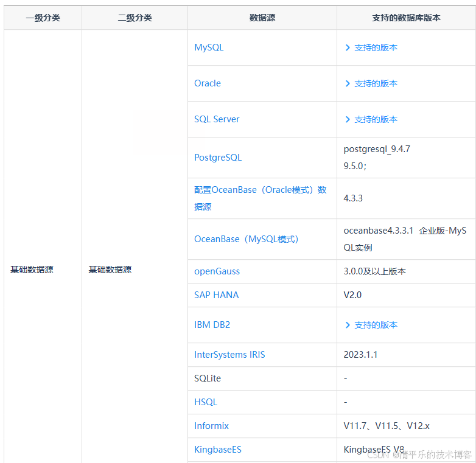This screenshot has width=476, height=463.
Task: Click the 二级分类 column header
Action: pyautogui.click(x=135, y=18)
